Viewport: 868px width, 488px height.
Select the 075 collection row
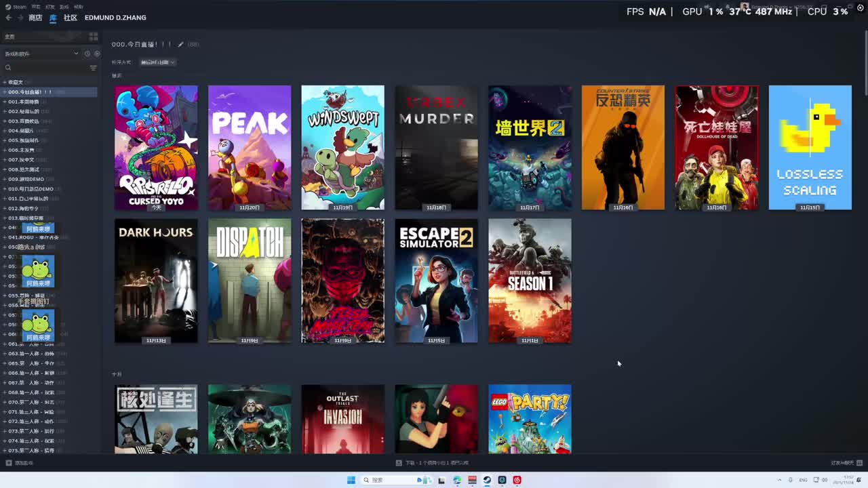click(50, 450)
